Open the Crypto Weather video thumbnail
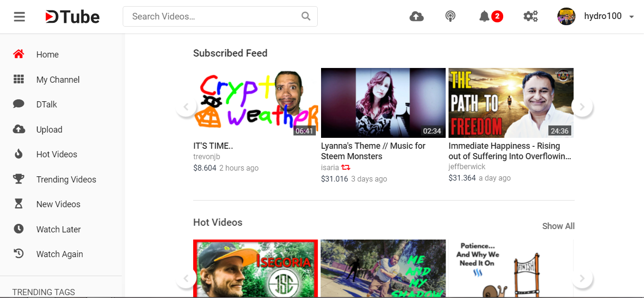Image resolution: width=644 pixels, height=298 pixels. pos(255,103)
